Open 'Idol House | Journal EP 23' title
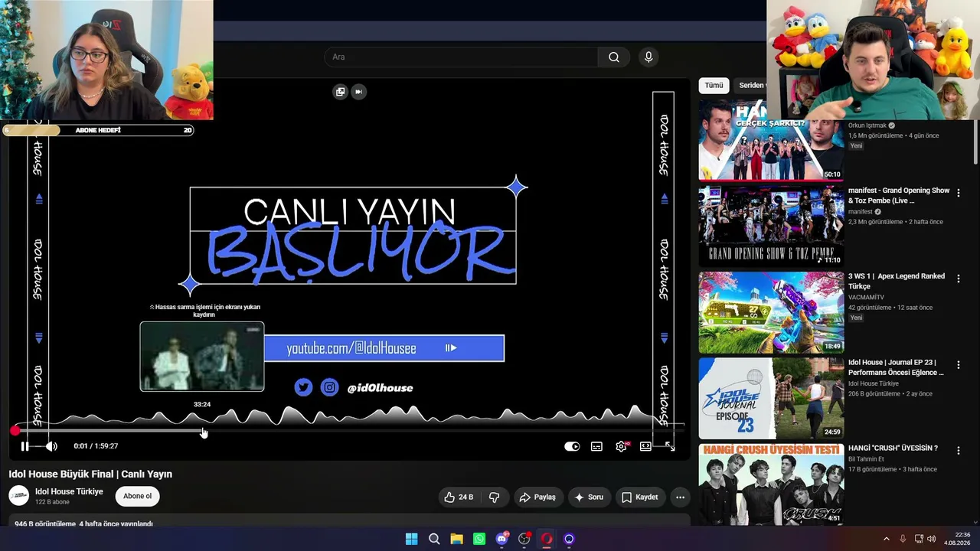Screen dimensions: 980x551 (896, 367)
